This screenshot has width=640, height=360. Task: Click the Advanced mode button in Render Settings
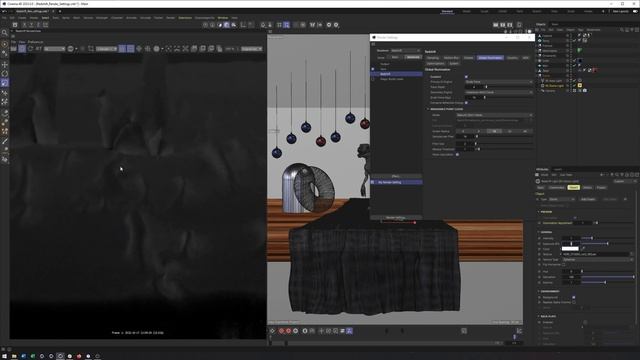tap(413, 58)
